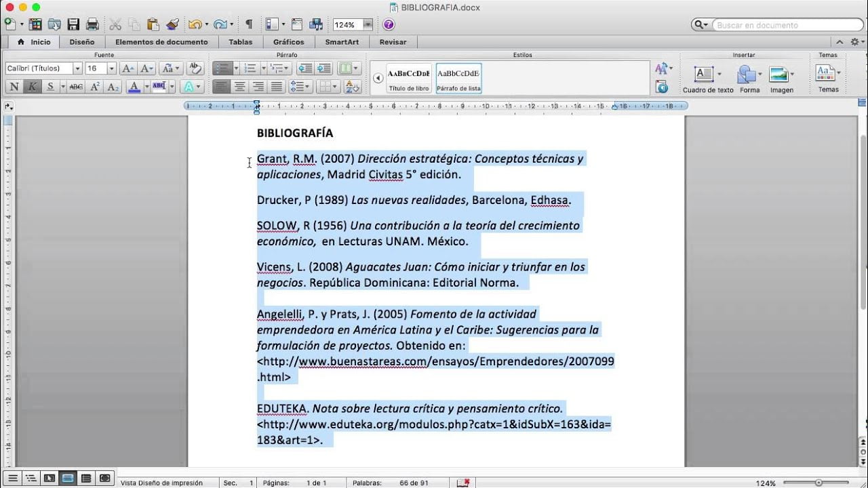Apply the font color swatch
The width and height of the screenshot is (868, 488).
pyautogui.click(x=134, y=87)
